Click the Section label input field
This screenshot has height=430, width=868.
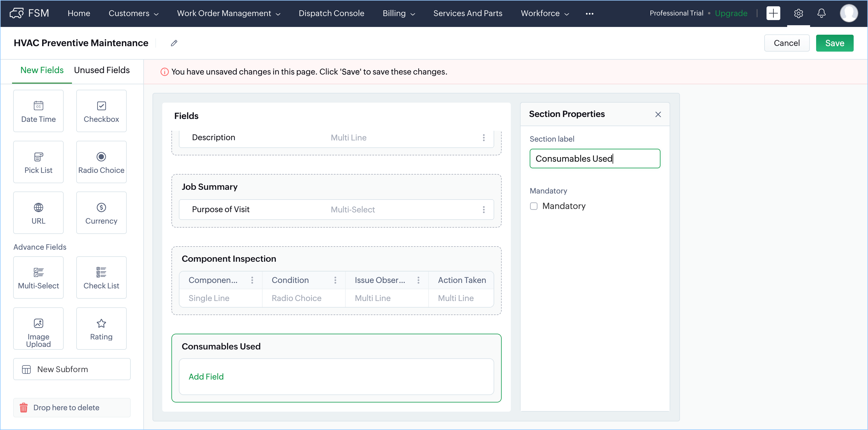click(595, 159)
